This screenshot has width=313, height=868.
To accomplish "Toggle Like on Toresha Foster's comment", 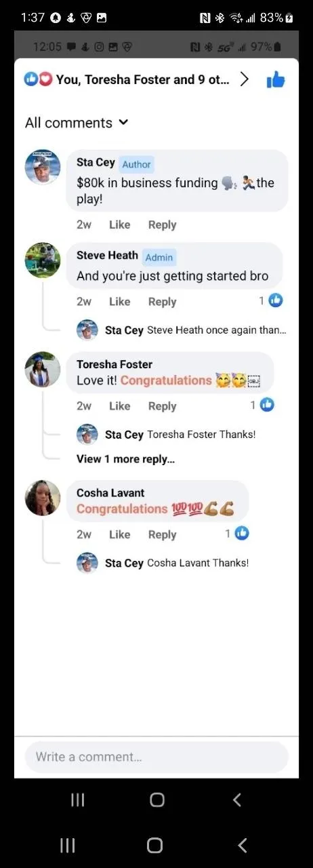I will 119,406.
